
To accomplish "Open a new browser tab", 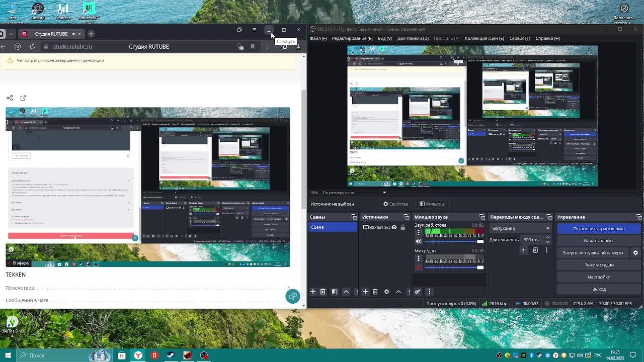I will click(x=91, y=34).
